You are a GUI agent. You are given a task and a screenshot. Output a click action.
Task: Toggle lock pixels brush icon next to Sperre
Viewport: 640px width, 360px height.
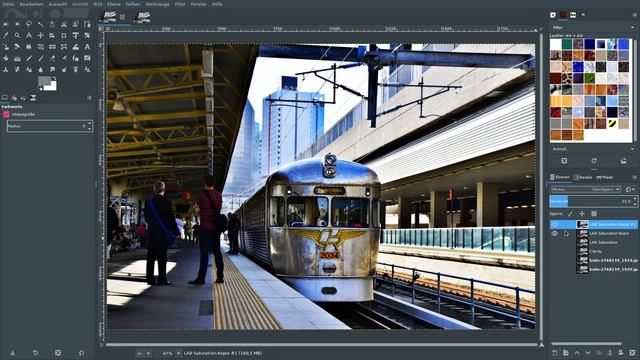pos(570,213)
